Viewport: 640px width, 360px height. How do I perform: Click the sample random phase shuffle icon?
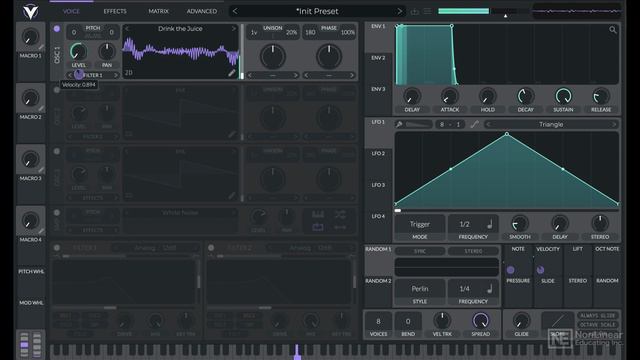pyautogui.click(x=340, y=214)
